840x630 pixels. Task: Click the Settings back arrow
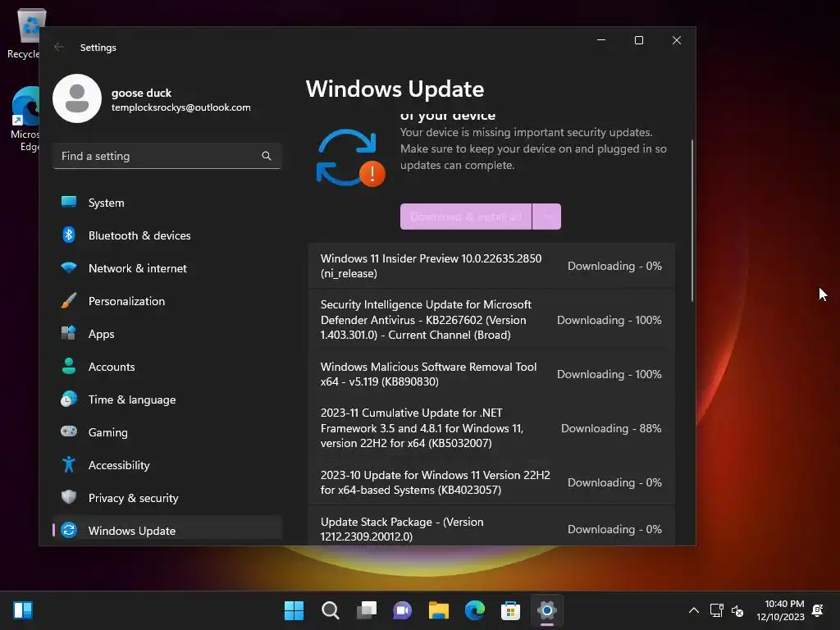(59, 47)
